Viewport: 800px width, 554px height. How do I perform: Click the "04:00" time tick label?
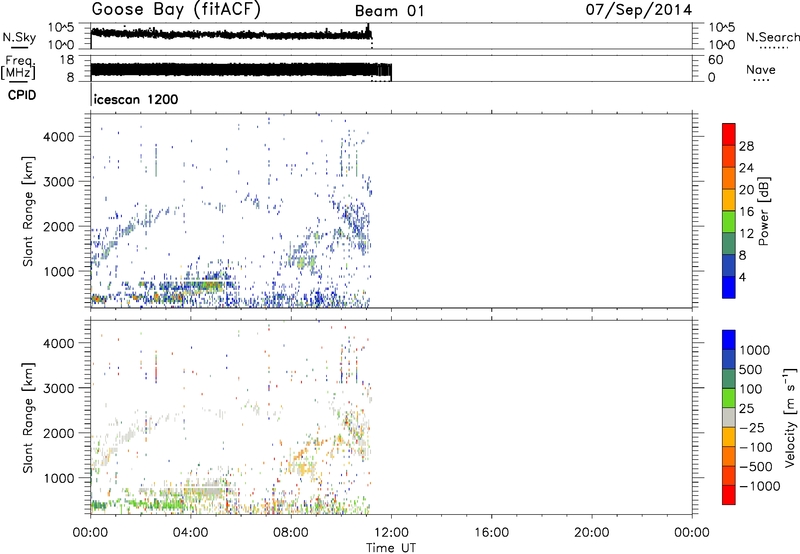tap(190, 533)
